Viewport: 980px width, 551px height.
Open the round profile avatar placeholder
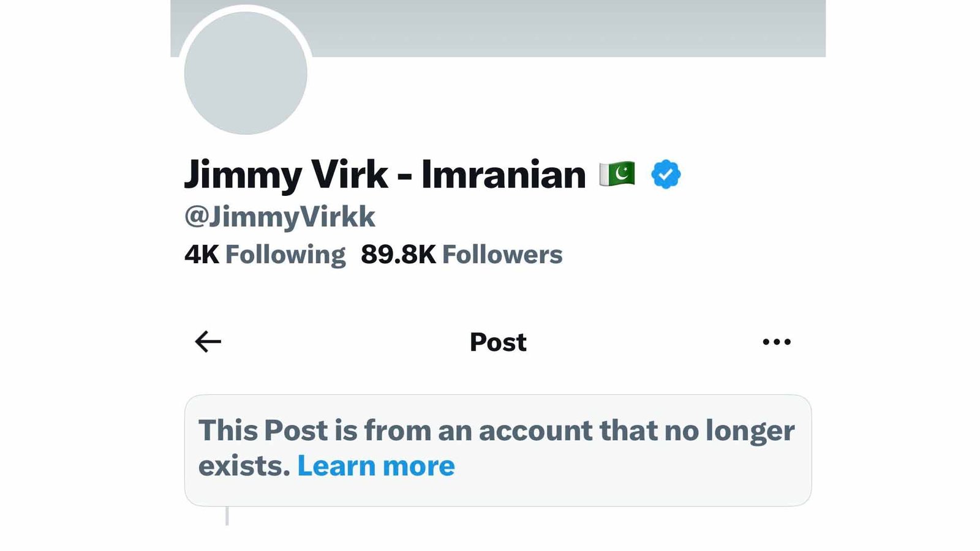coord(246,73)
